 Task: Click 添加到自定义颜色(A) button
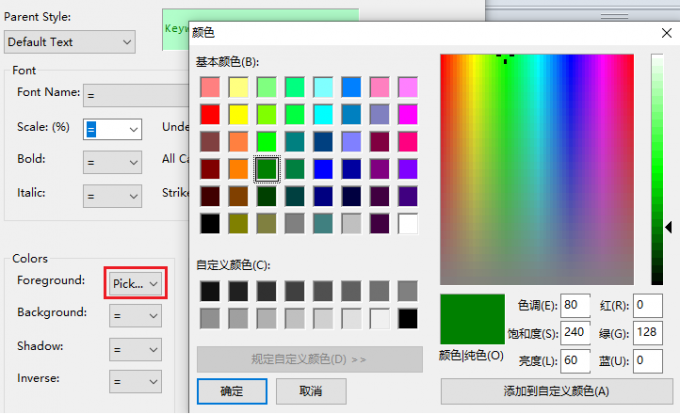click(557, 391)
